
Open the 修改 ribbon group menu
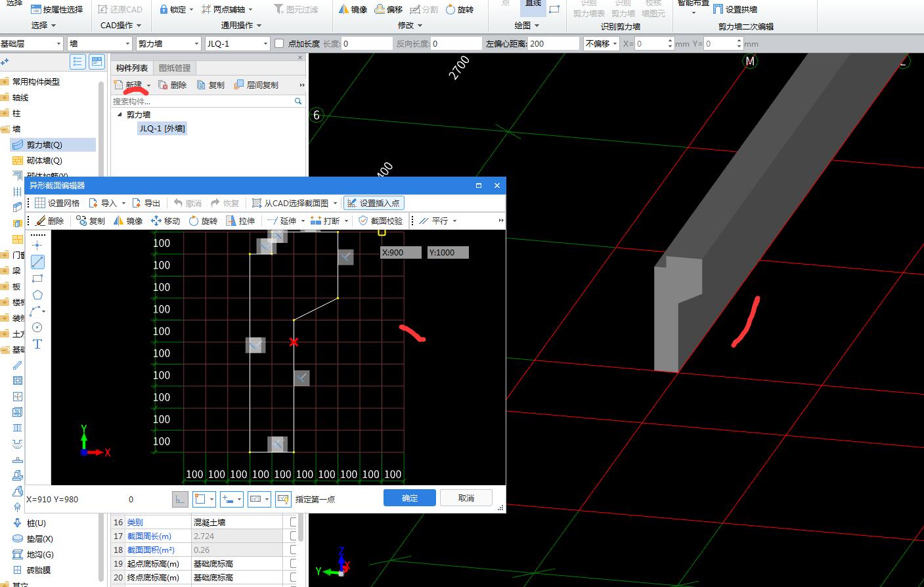click(x=410, y=25)
